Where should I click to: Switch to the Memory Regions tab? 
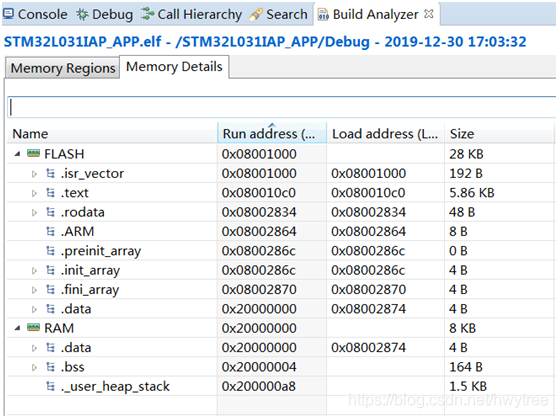pos(63,68)
